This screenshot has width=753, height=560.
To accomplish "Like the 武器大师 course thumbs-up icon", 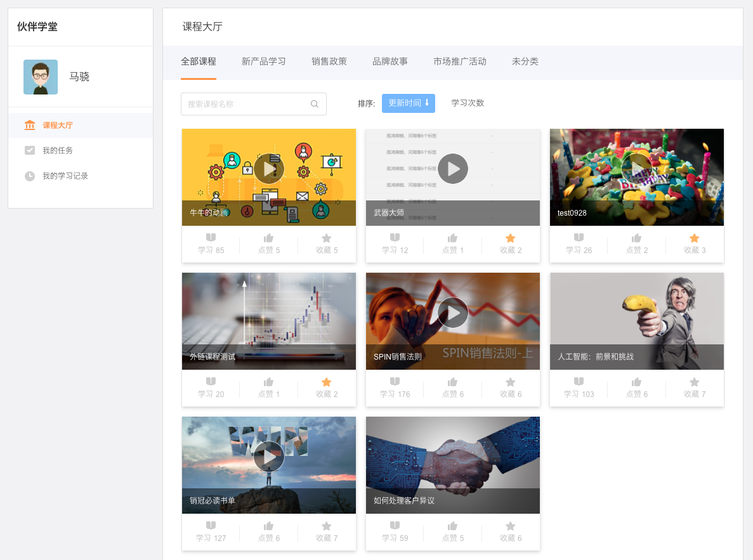I will (x=452, y=238).
